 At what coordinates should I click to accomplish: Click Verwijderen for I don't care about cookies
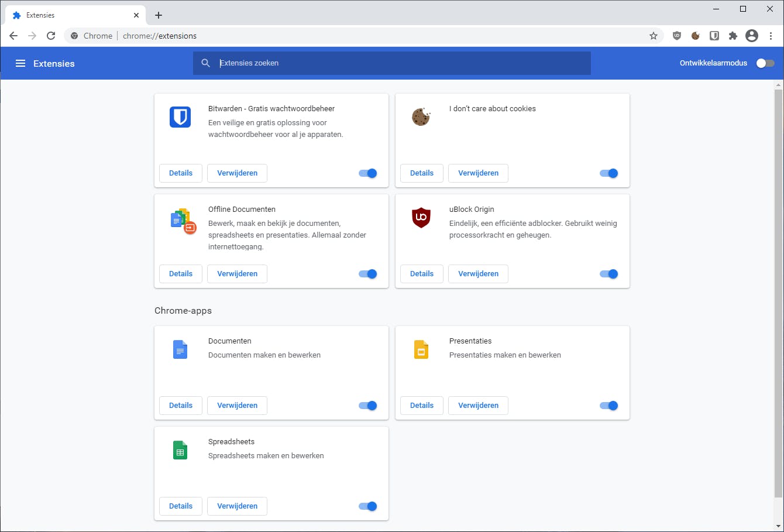coord(479,173)
